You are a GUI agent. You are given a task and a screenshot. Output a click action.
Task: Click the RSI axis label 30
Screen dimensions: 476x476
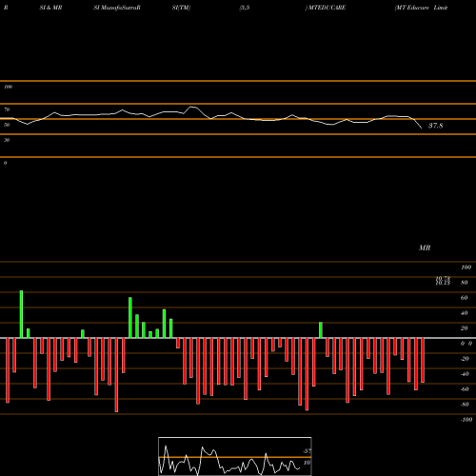tap(7, 140)
